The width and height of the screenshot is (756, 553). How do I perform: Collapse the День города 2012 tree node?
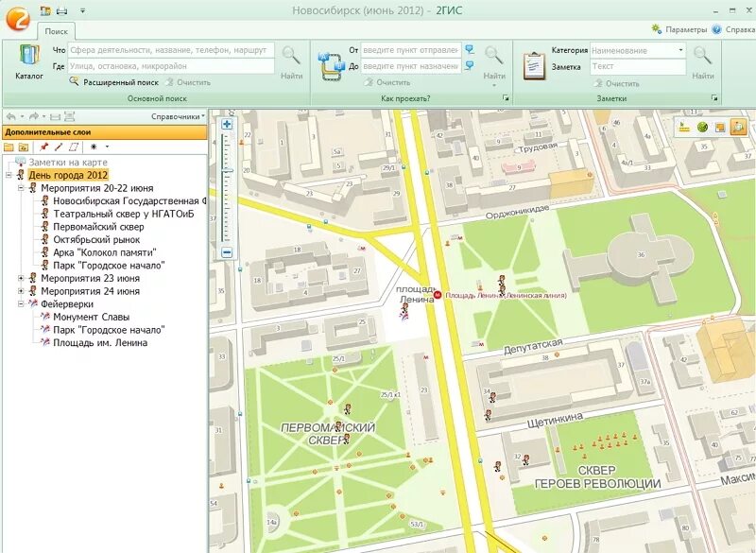9,176
